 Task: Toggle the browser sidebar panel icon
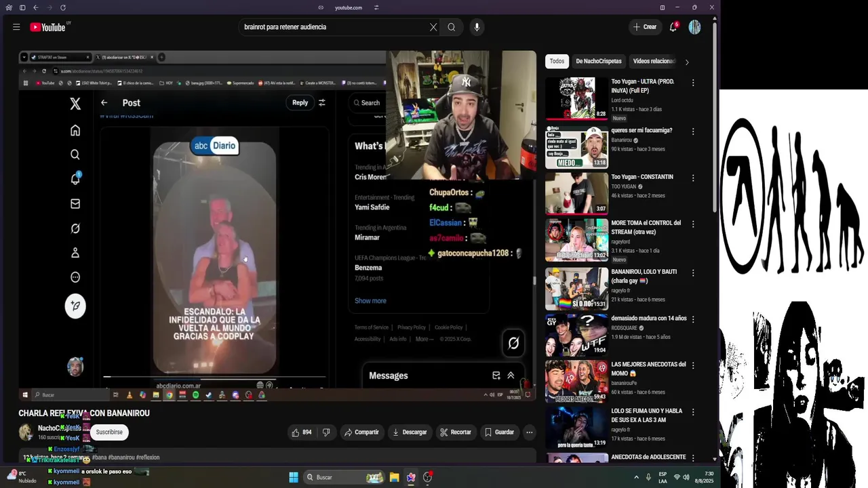(22, 7)
